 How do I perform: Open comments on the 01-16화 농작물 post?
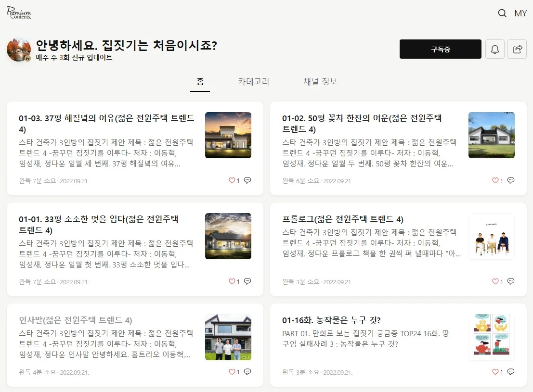(x=510, y=371)
